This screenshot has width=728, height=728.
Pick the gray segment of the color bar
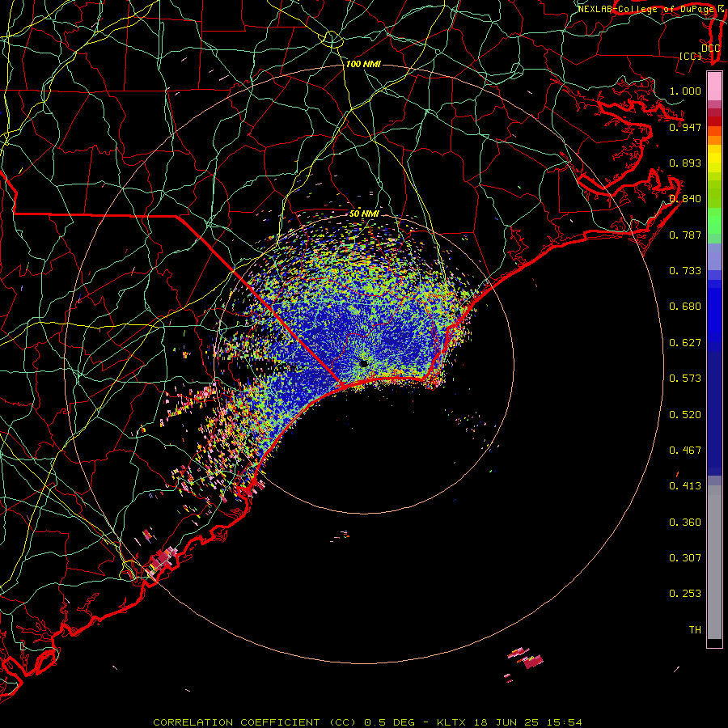point(714,562)
